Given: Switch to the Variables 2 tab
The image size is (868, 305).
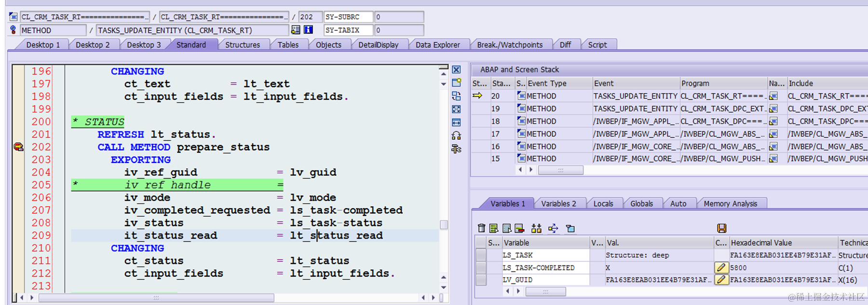Looking at the screenshot, I should 558,204.
